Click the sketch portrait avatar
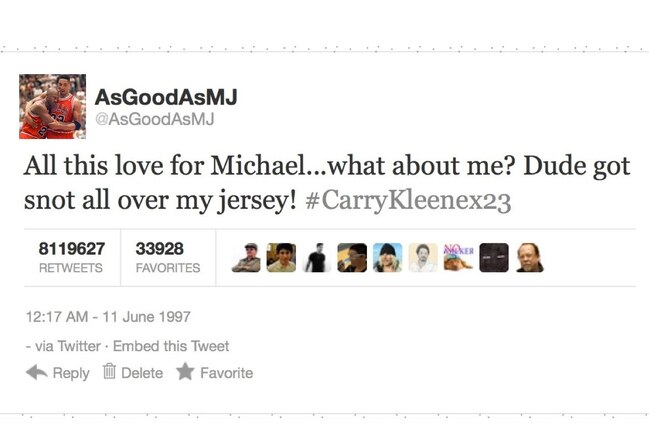 423,257
